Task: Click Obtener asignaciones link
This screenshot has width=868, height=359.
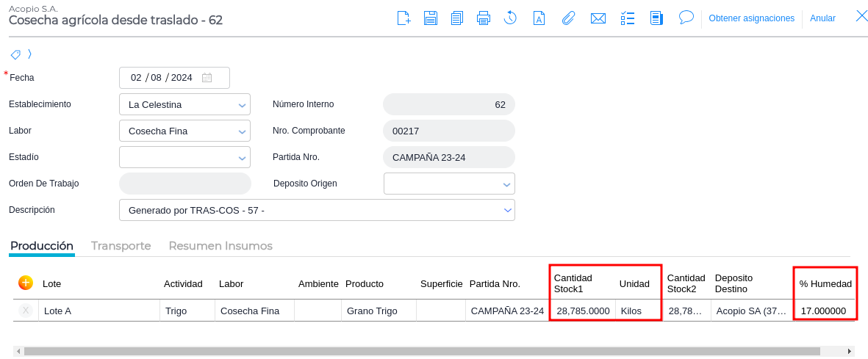Action: tap(751, 18)
